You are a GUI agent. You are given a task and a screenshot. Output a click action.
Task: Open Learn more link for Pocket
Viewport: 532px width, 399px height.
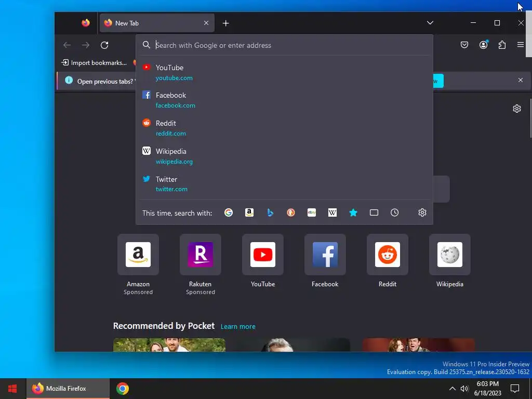pyautogui.click(x=238, y=326)
